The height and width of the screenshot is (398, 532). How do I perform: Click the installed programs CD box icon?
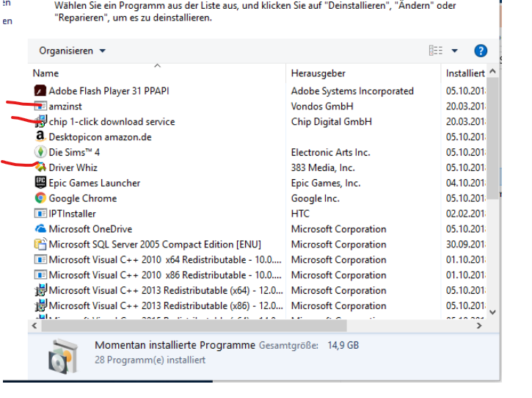pyautogui.click(x=63, y=356)
